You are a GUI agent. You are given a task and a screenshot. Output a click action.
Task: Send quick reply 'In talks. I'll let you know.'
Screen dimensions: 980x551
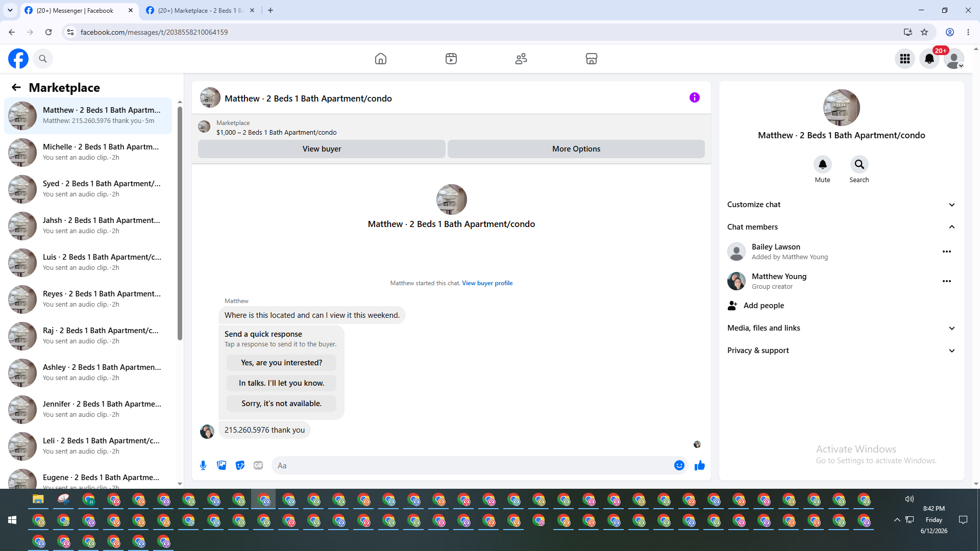281,383
